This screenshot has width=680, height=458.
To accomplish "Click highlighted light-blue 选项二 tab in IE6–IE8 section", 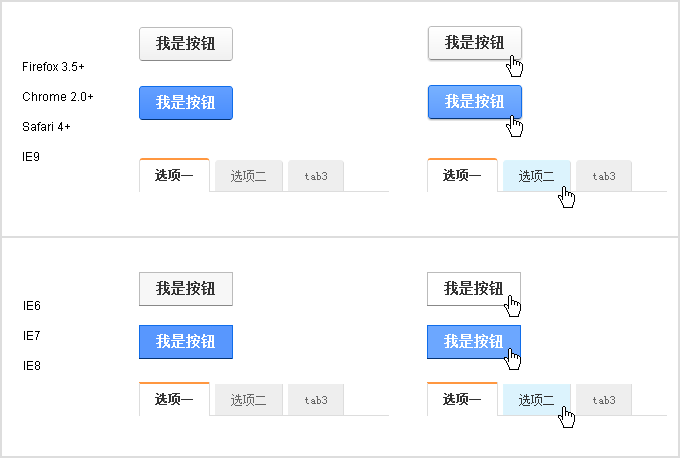I will click(x=536, y=400).
